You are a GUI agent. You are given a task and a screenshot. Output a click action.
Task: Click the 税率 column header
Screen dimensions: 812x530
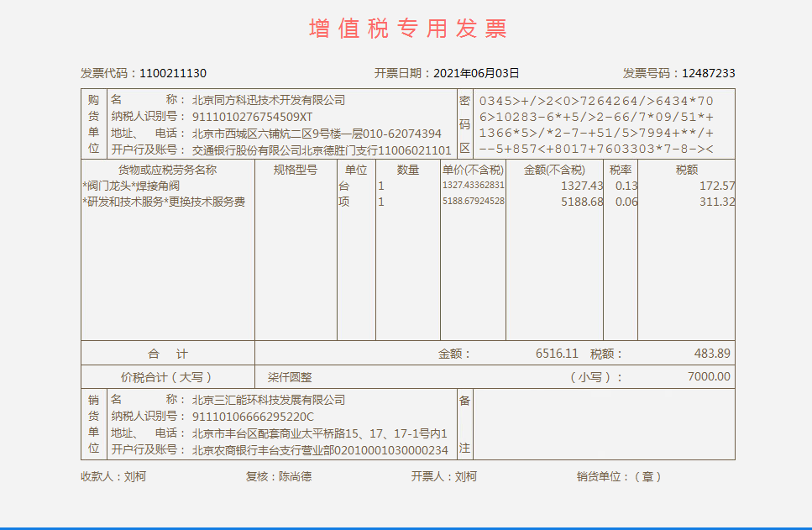(620, 170)
